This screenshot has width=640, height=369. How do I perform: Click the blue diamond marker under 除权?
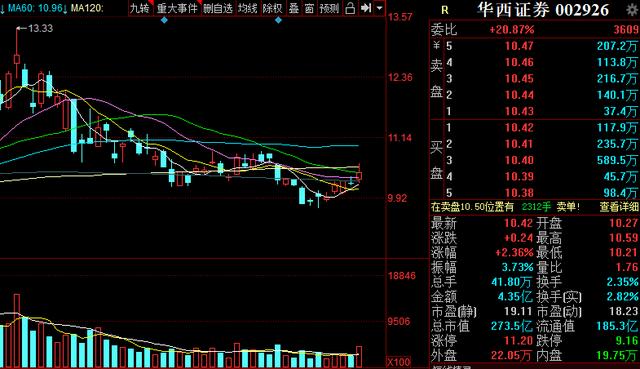click(x=278, y=20)
